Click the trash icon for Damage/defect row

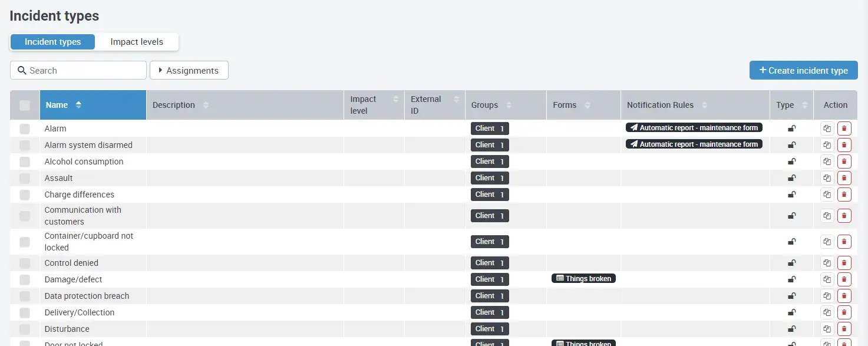click(x=844, y=279)
